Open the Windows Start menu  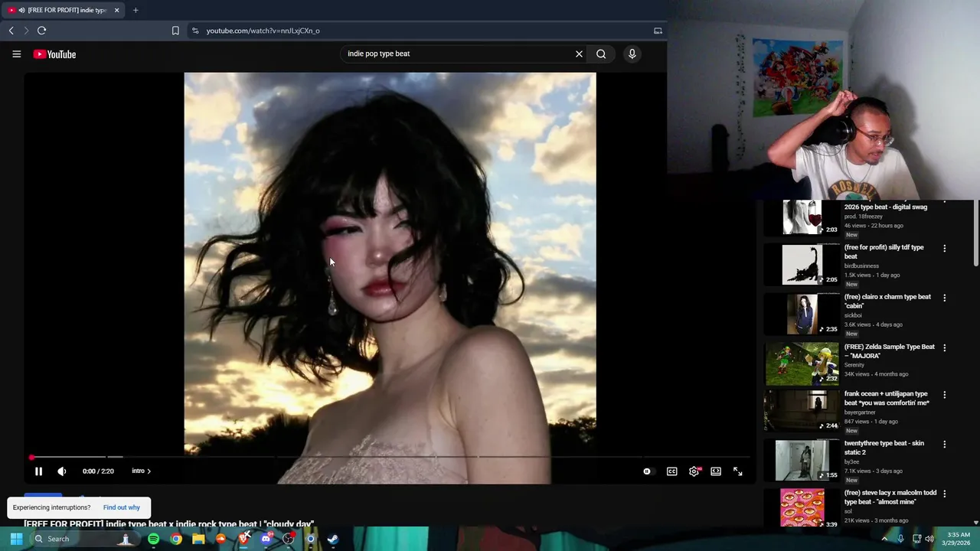click(x=16, y=539)
